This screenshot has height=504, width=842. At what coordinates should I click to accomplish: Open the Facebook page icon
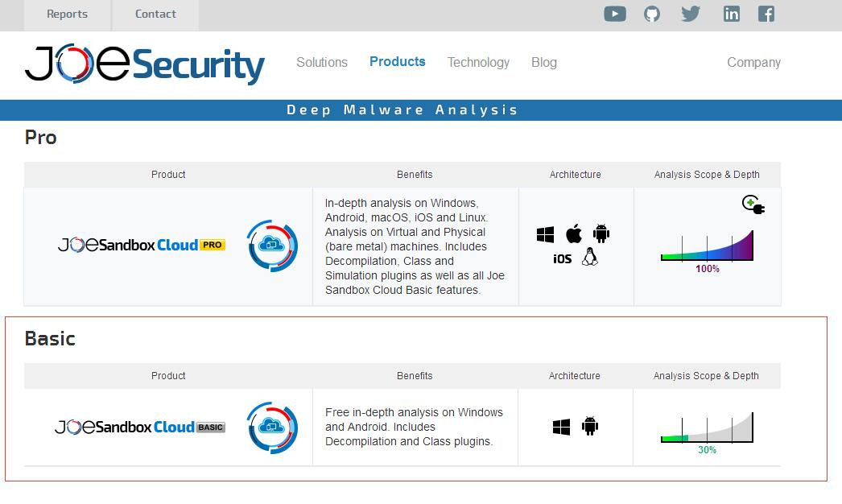pos(766,14)
